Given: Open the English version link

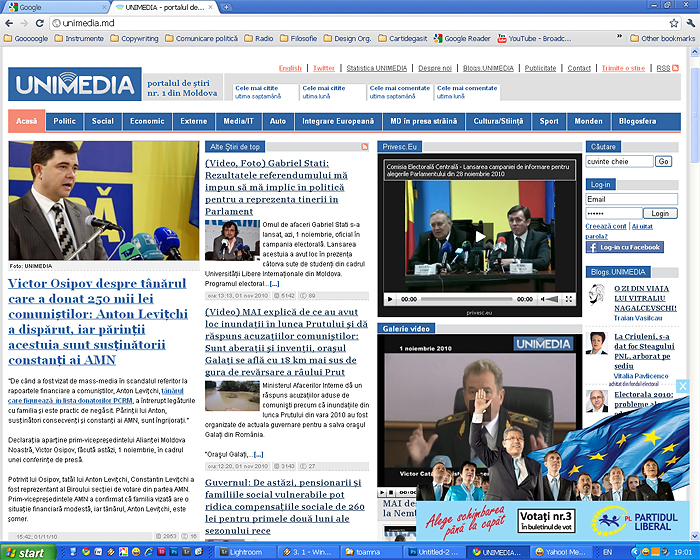Looking at the screenshot, I should click(290, 68).
